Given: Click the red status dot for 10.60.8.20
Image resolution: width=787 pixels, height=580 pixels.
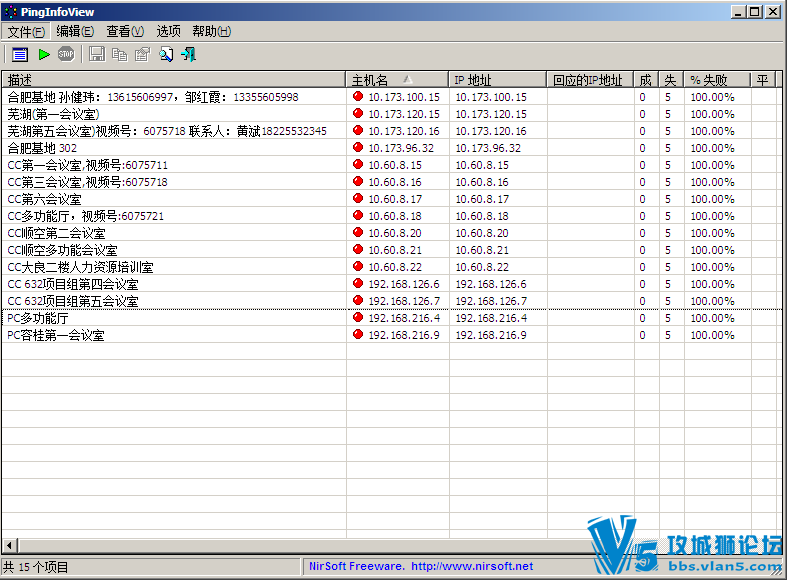Looking at the screenshot, I should pos(358,233).
